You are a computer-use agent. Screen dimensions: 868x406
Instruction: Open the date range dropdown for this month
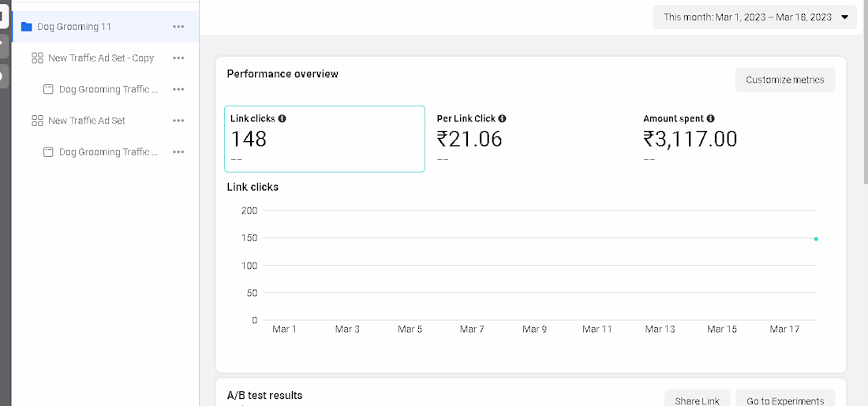(755, 17)
